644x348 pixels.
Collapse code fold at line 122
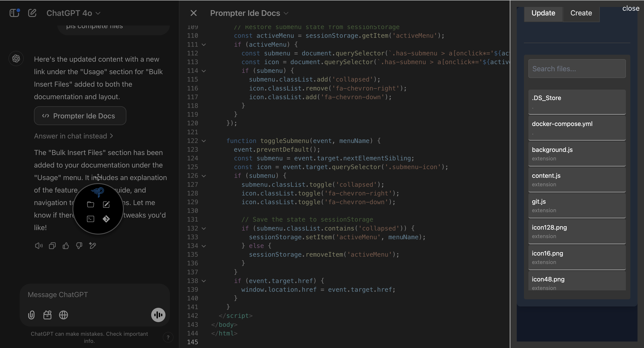coord(204,141)
